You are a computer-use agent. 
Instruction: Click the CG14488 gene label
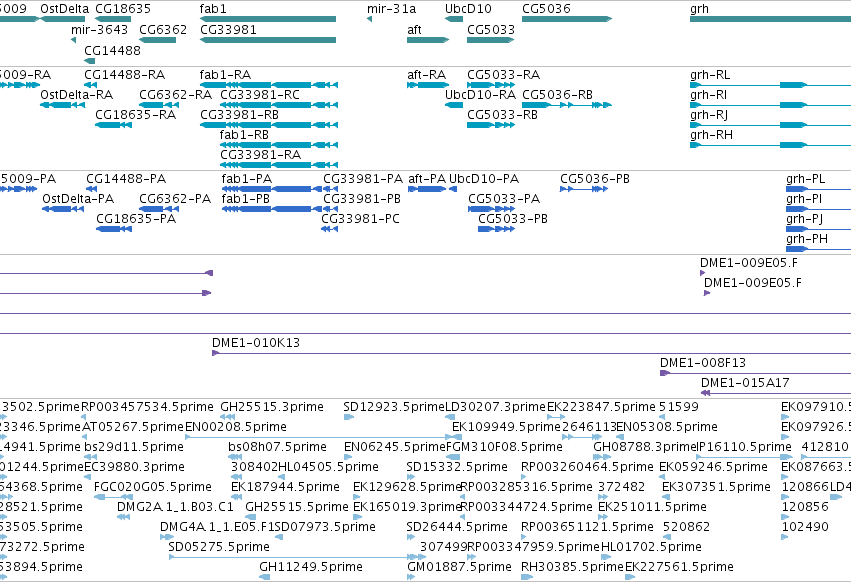point(112,50)
